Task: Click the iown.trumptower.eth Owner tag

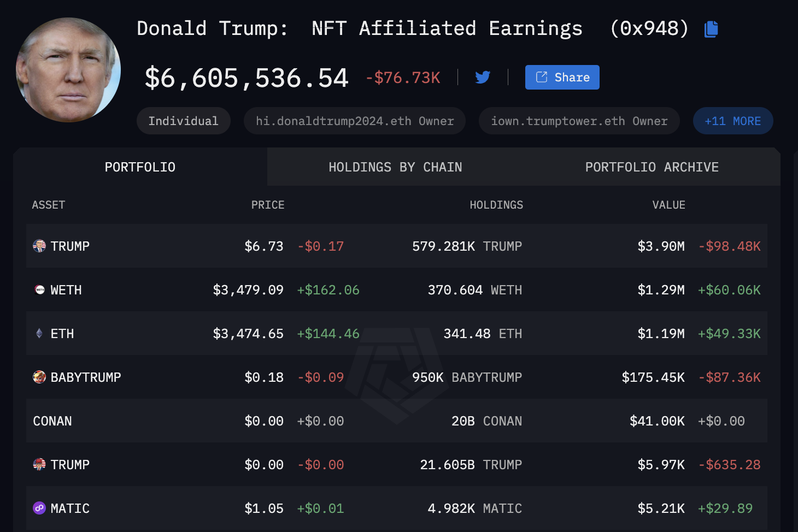Action: tap(579, 121)
